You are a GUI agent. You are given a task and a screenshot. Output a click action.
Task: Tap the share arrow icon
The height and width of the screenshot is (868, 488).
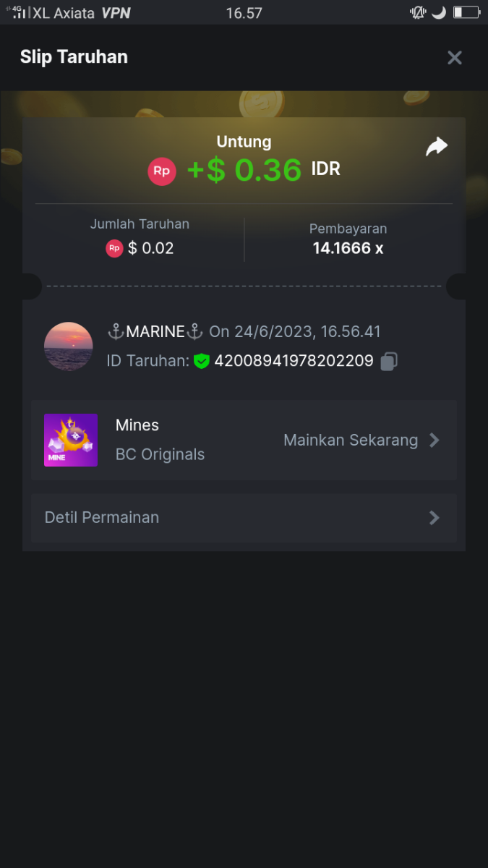click(x=436, y=148)
